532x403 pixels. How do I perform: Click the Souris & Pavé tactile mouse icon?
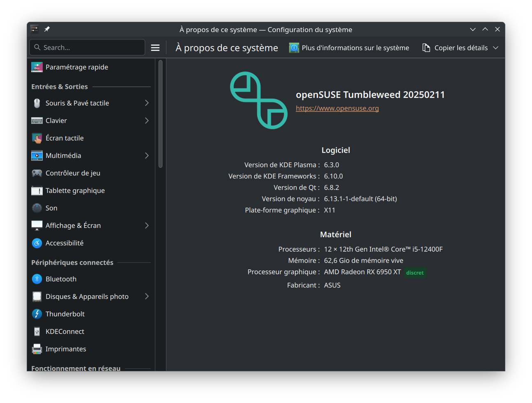click(x=37, y=103)
